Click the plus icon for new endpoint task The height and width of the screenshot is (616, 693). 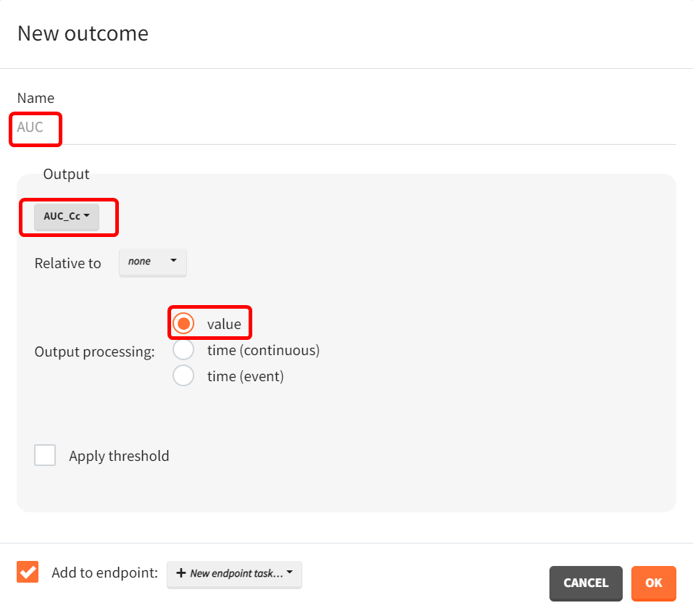point(181,573)
